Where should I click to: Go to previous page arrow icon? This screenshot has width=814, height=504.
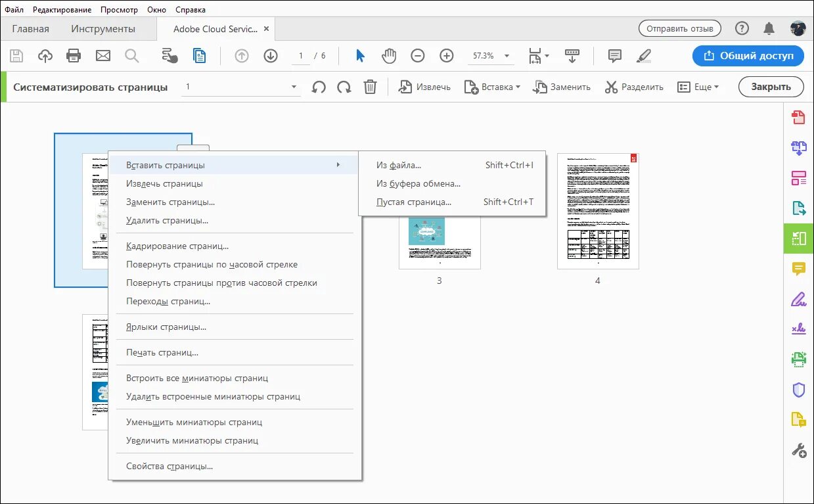[242, 56]
